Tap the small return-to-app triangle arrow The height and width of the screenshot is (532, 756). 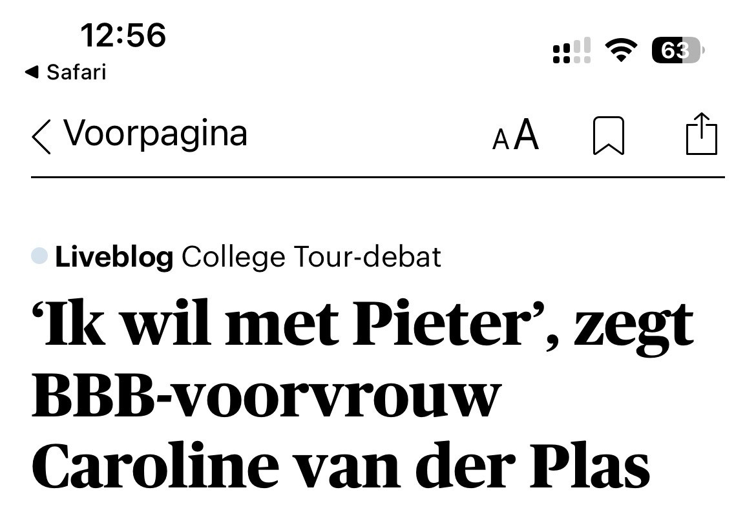click(x=31, y=72)
